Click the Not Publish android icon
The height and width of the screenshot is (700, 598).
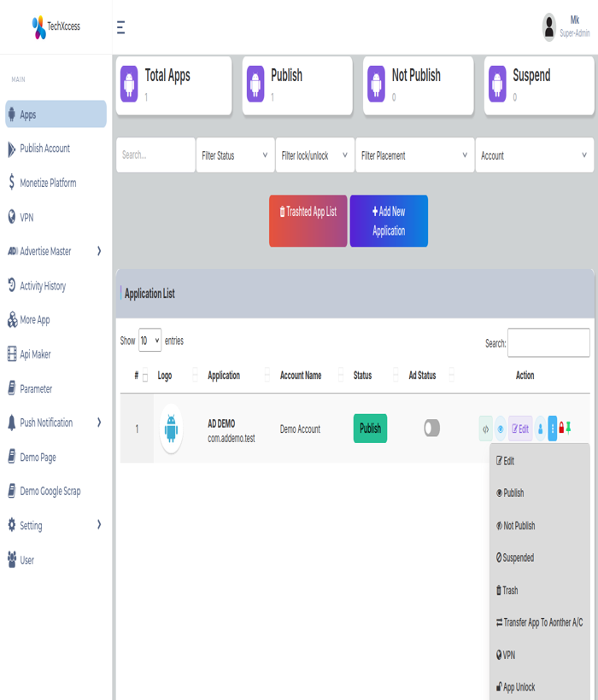click(x=377, y=84)
